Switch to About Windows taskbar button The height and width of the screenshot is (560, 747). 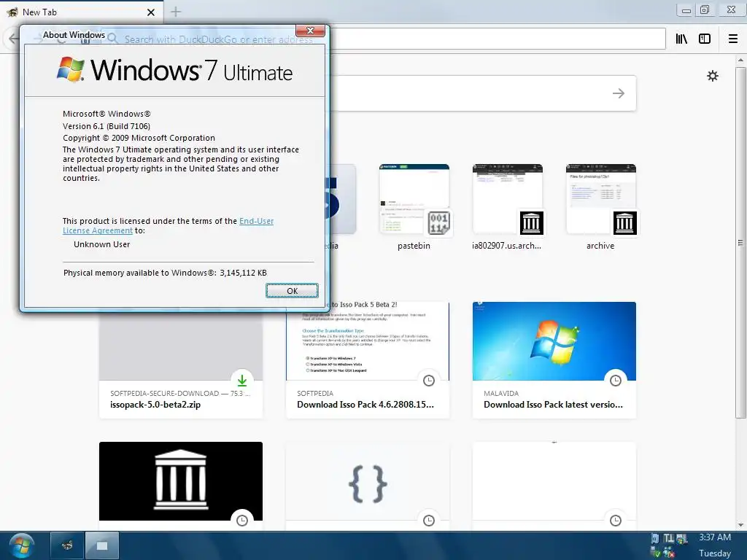point(102,545)
